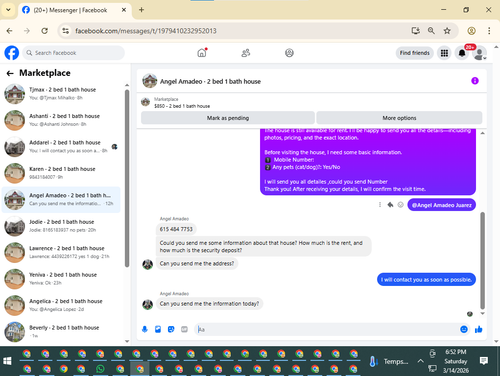View site information icon in address bar
Screen dimensions: 500x376
66,31
